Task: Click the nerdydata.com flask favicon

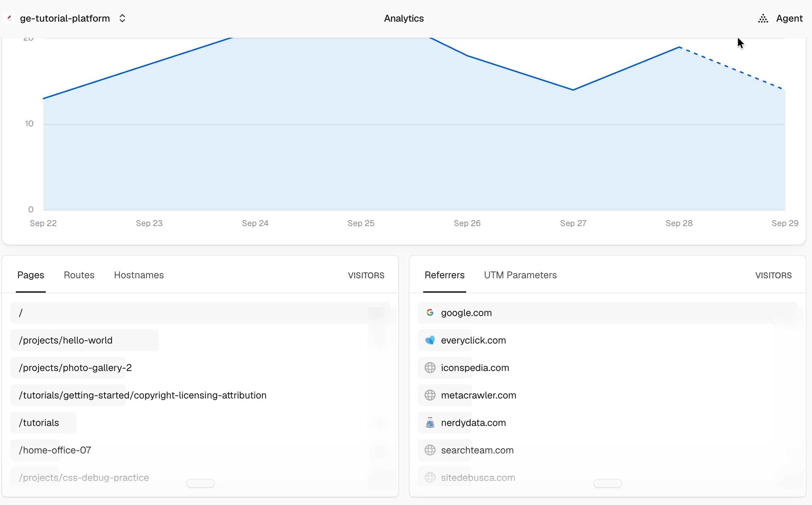Action: (430, 423)
